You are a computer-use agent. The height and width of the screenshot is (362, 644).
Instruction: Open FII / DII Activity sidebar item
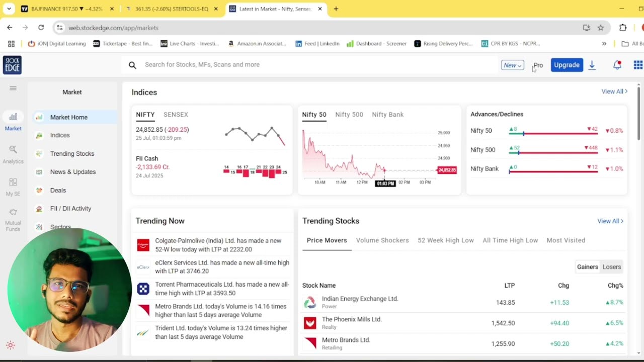coord(70,209)
